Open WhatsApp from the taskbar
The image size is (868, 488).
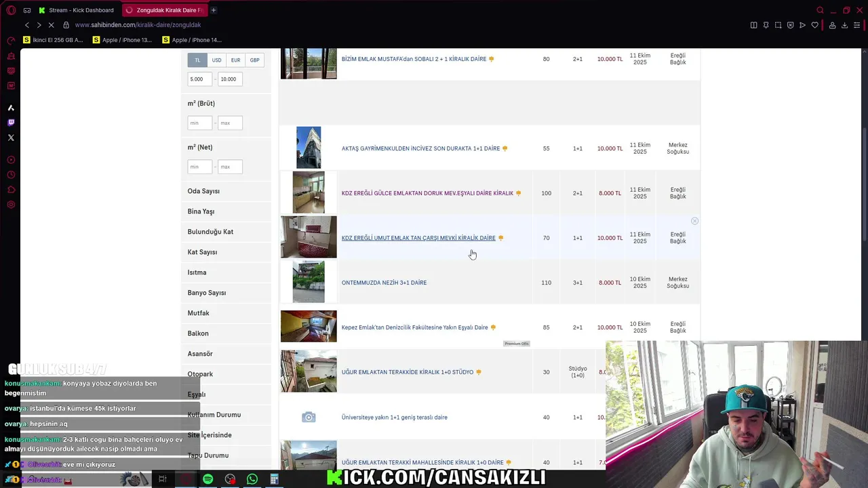click(252, 479)
